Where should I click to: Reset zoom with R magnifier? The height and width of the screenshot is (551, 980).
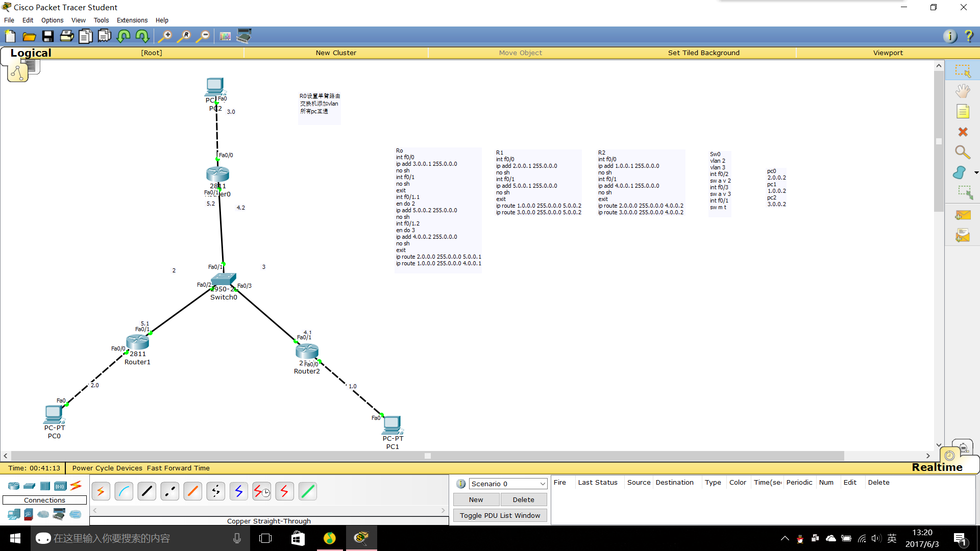pos(184,36)
